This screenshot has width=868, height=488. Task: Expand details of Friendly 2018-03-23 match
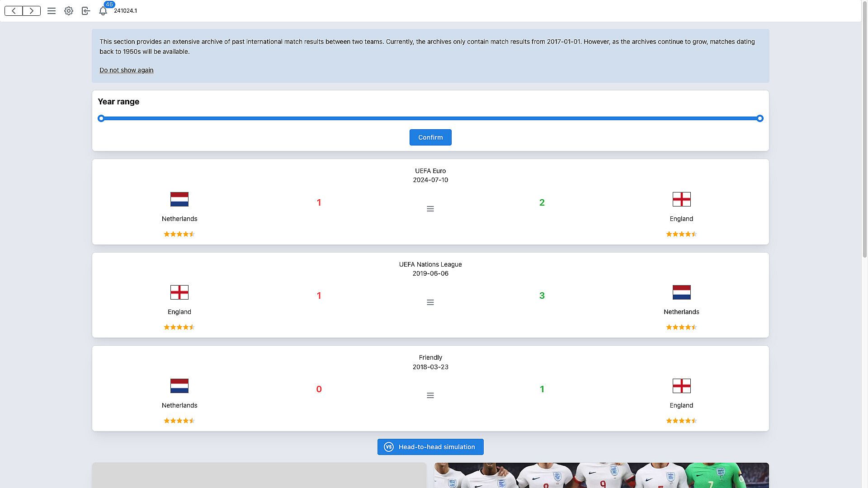[x=430, y=395]
